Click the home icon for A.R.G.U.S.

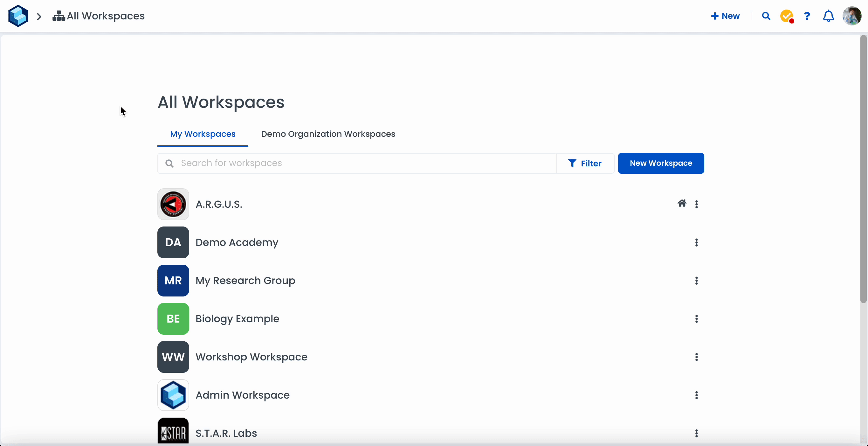682,204
